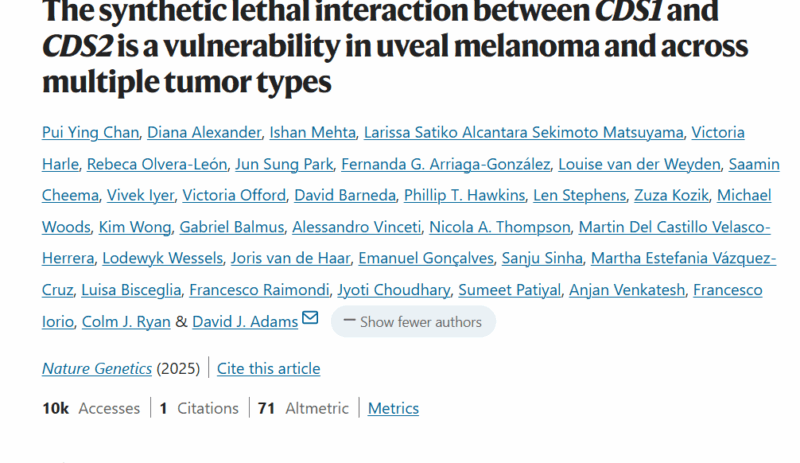The width and height of the screenshot is (800, 463).
Task: Open the Nature Genetics journal link
Action: click(97, 369)
